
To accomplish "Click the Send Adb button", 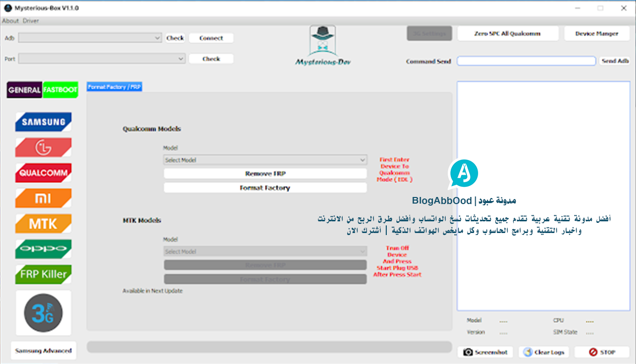I will 615,61.
